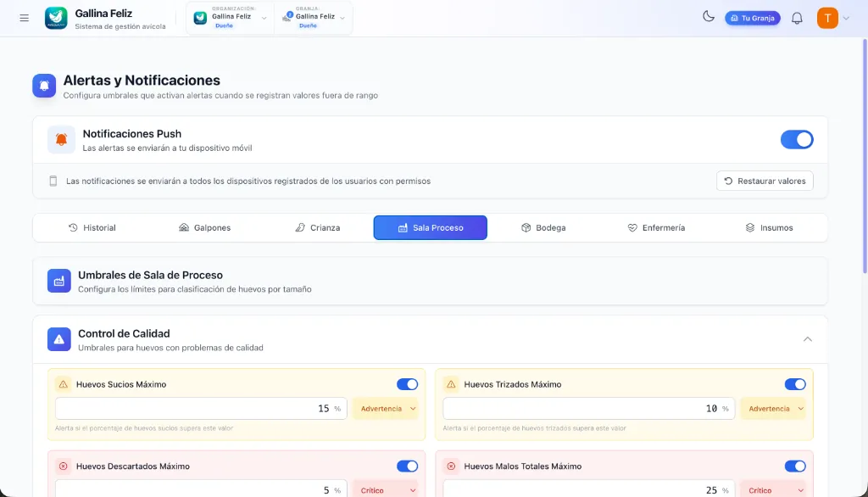868x497 pixels.
Task: Click the Gallina Feliz app logo
Action: click(x=56, y=19)
